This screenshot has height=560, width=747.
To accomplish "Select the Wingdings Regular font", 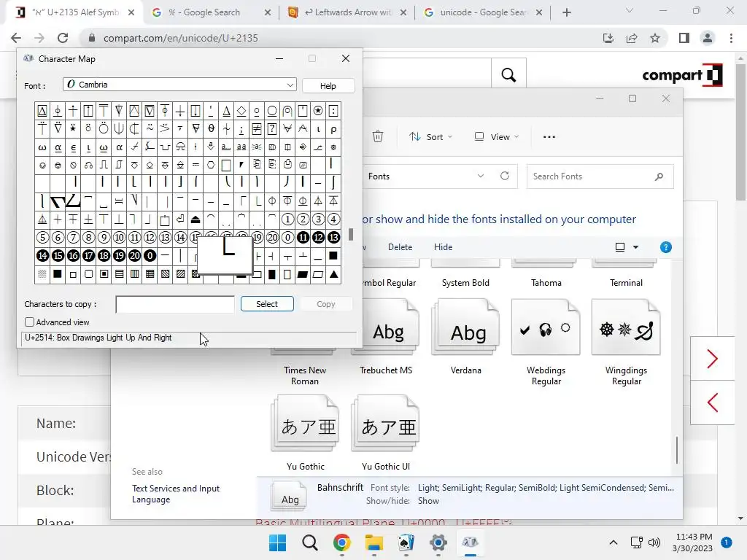I will (x=626, y=343).
